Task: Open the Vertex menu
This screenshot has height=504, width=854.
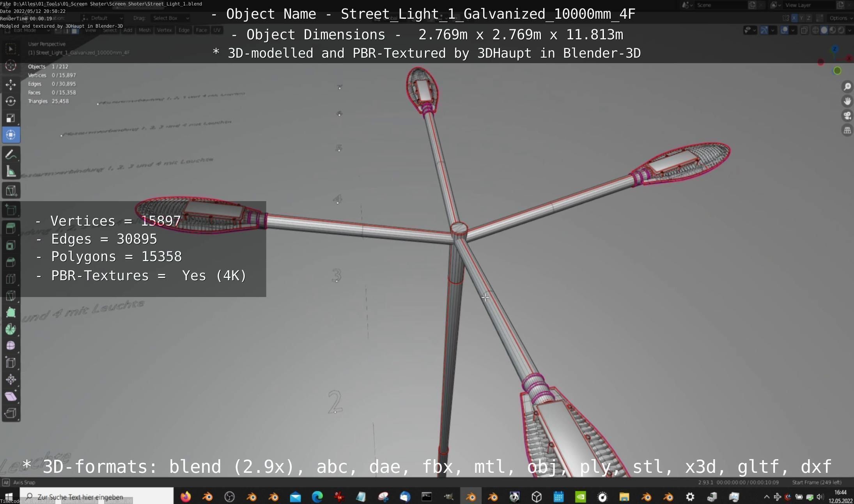Action: (x=164, y=30)
